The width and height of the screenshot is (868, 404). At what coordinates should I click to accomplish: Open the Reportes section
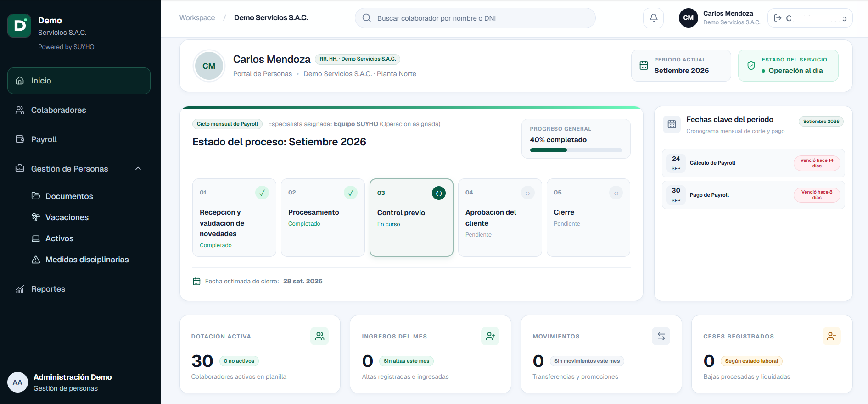coord(79,289)
